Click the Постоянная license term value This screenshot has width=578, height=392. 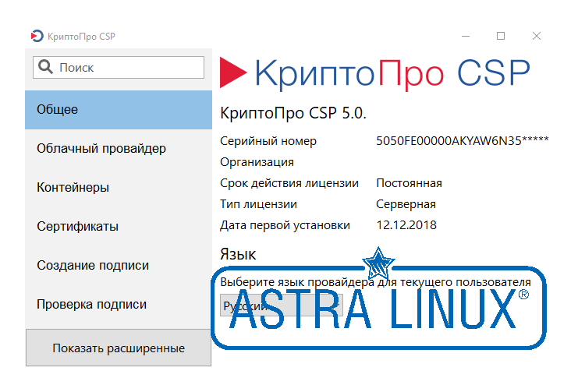[409, 183]
